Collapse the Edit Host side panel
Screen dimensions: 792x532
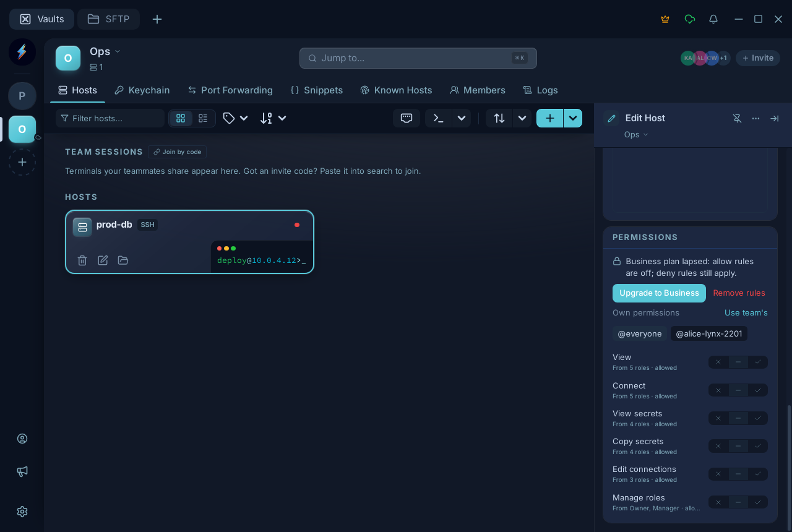pyautogui.click(x=774, y=118)
